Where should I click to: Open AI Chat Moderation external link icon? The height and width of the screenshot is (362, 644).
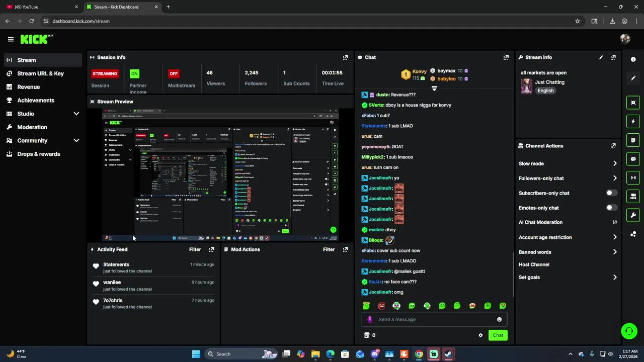pos(614,222)
